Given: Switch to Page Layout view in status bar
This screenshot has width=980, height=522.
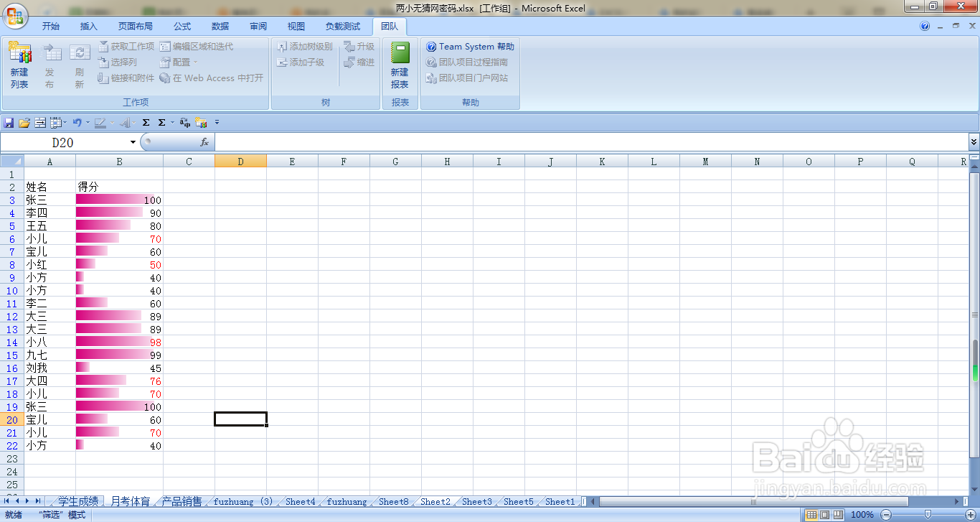Looking at the screenshot, I should (x=824, y=514).
